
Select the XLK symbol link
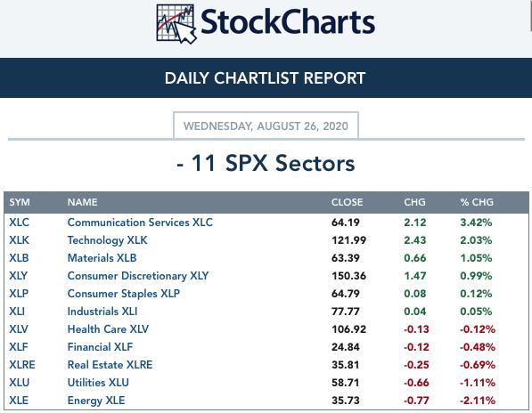pos(19,240)
